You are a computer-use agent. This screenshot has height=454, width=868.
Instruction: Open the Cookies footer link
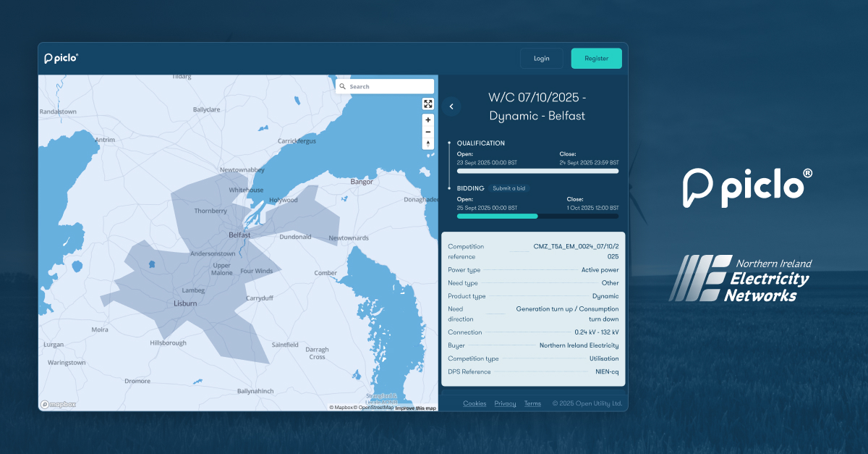(475, 403)
